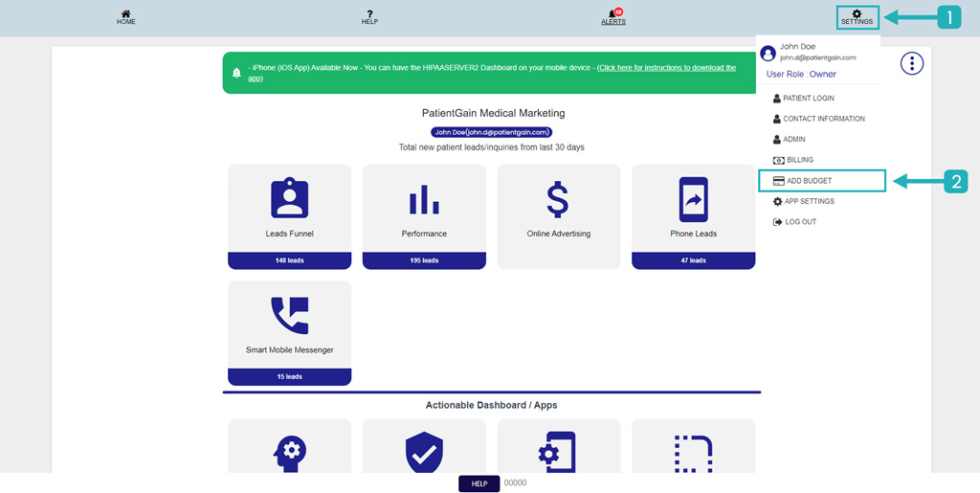The height and width of the screenshot is (493, 980).
Task: Click the 195 leads bar
Action: [424, 260]
